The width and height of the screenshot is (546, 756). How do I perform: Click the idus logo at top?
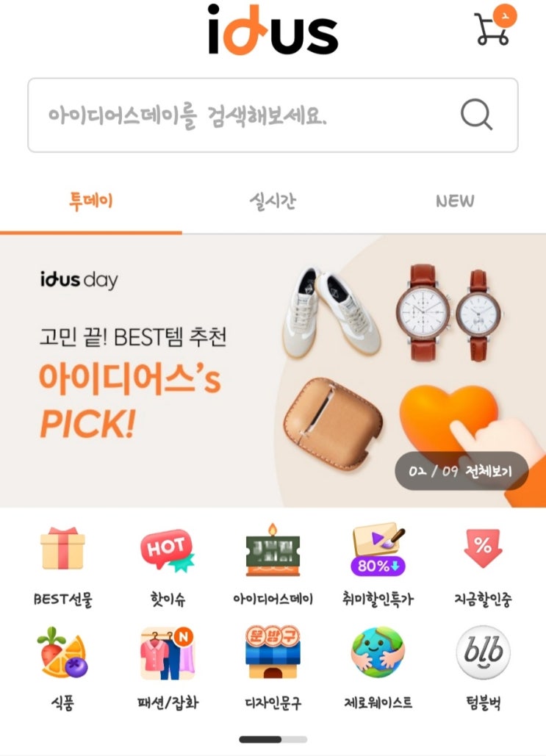[273, 29]
